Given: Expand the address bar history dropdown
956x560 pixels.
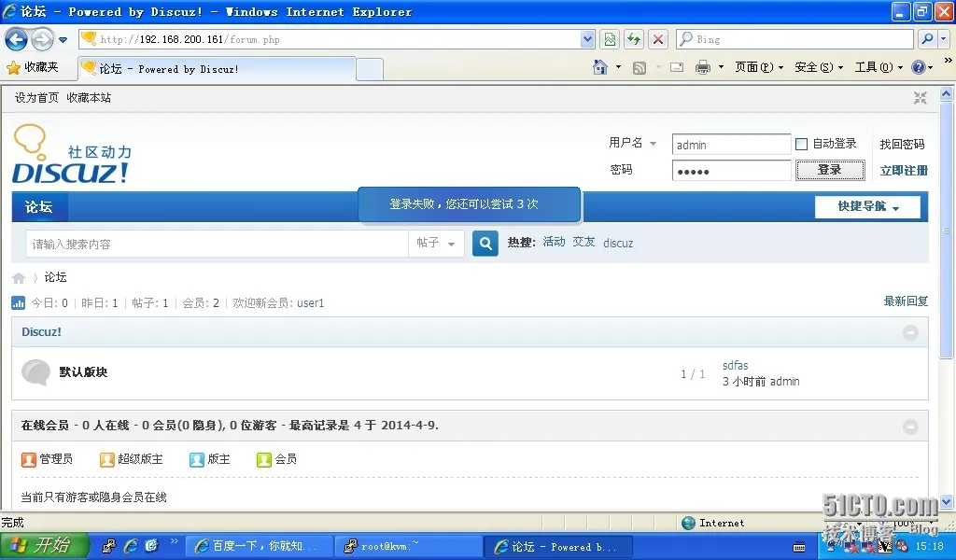Looking at the screenshot, I should pos(587,39).
